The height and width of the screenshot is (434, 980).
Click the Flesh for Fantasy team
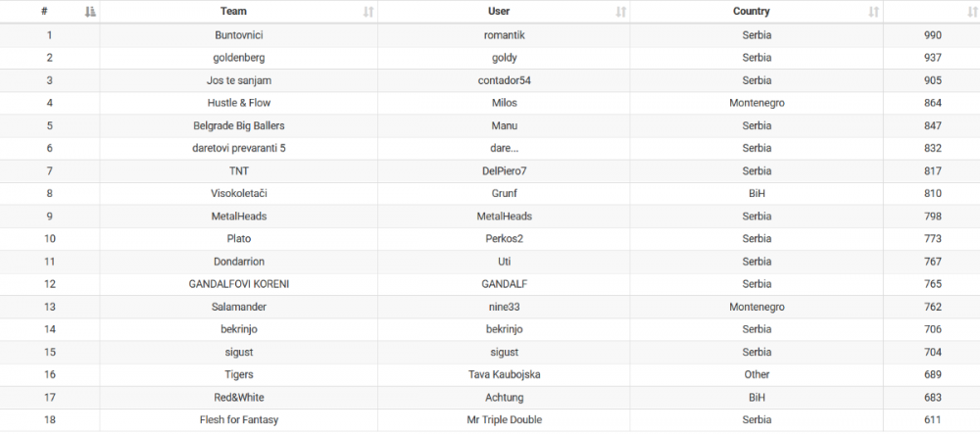click(239, 419)
